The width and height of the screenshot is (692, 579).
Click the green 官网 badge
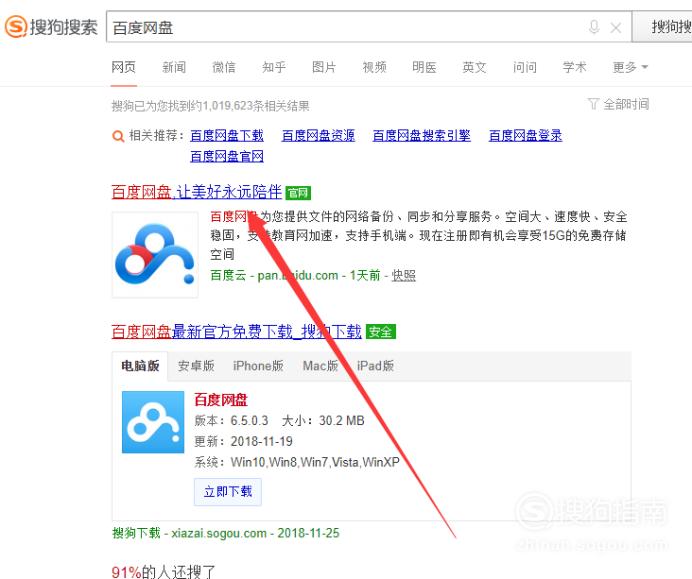click(x=298, y=193)
